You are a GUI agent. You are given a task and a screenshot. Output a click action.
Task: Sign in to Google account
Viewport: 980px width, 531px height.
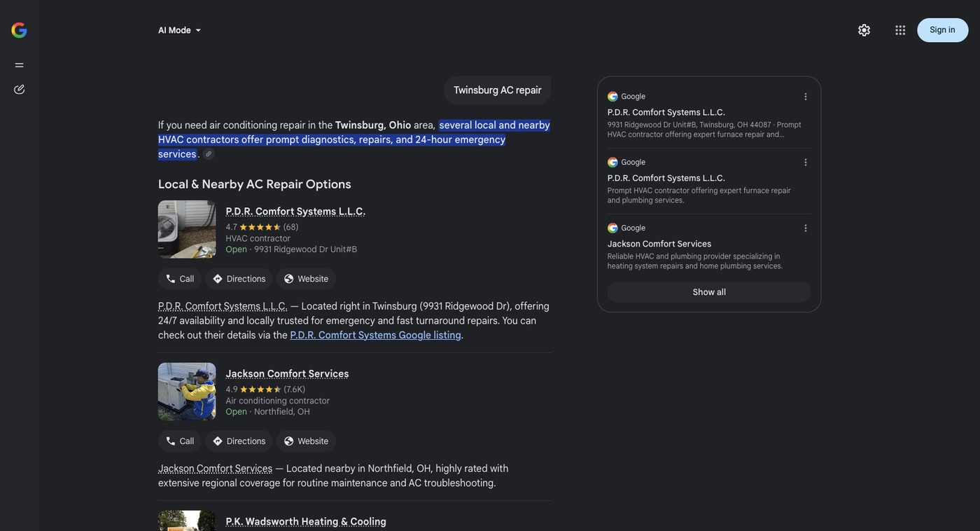[x=942, y=30]
